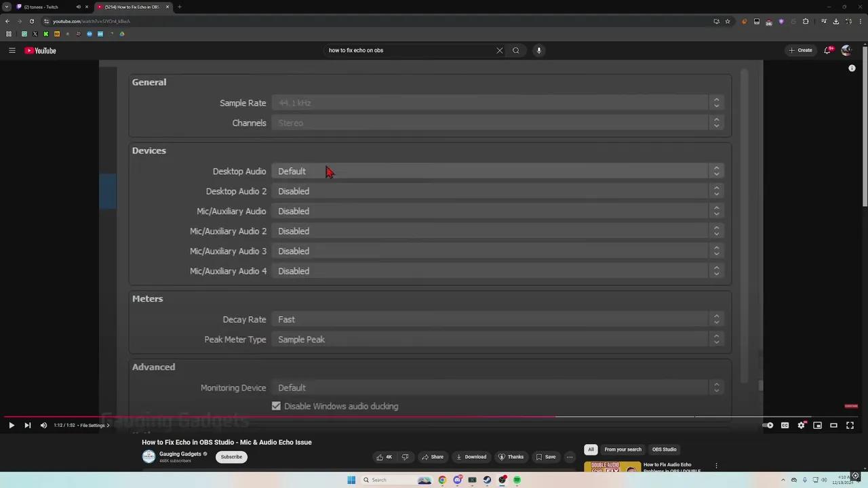Mute the video player volume
The width and height of the screenshot is (868, 488).
43,426
